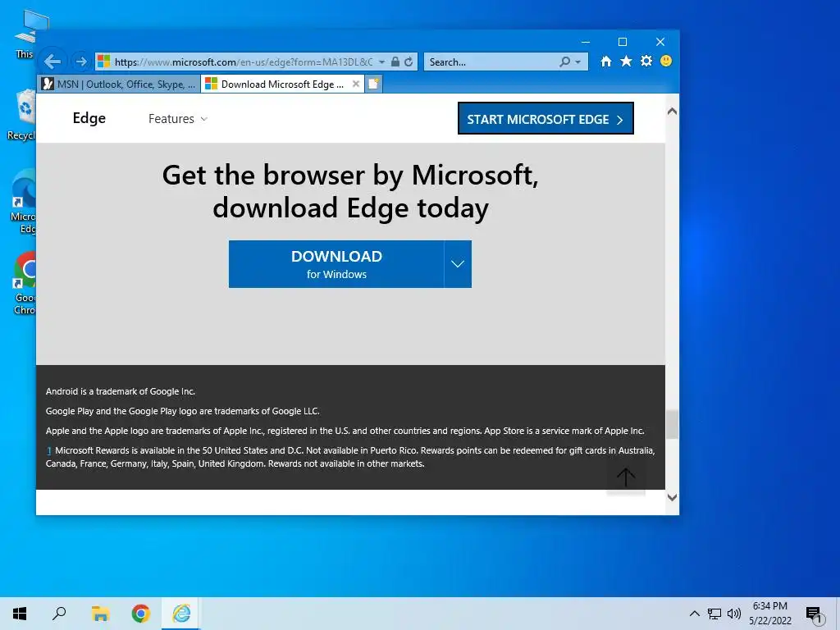Click the magnifier search icon in search box
840x630 pixels.
564,62
